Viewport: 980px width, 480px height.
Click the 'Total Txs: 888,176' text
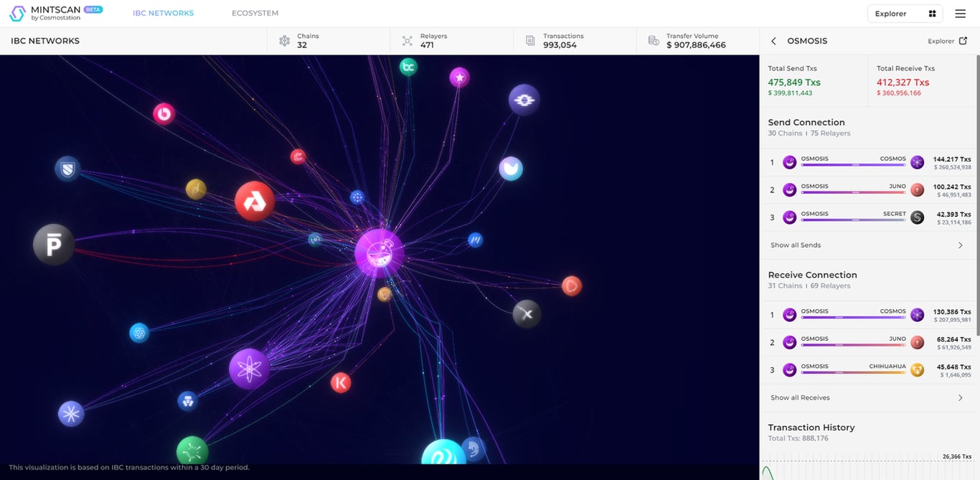point(798,438)
